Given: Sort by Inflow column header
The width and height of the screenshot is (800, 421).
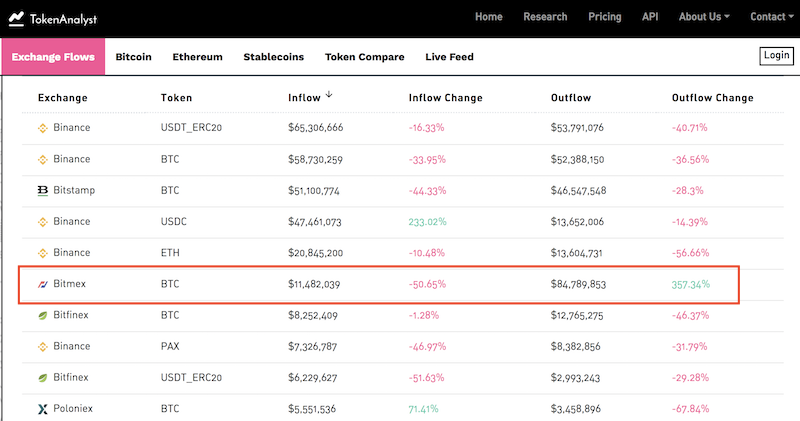Looking at the screenshot, I should point(304,98).
